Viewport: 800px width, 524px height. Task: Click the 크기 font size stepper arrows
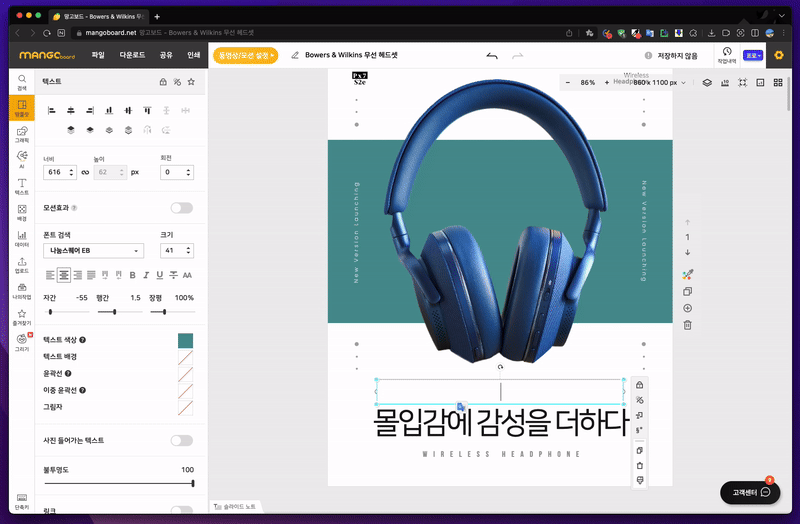188,251
